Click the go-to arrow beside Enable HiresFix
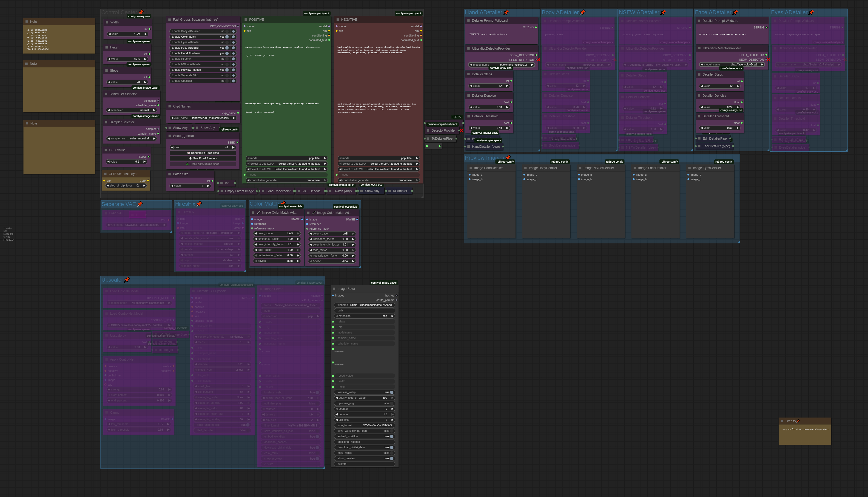Screen dimensions: 868x497 233,59
